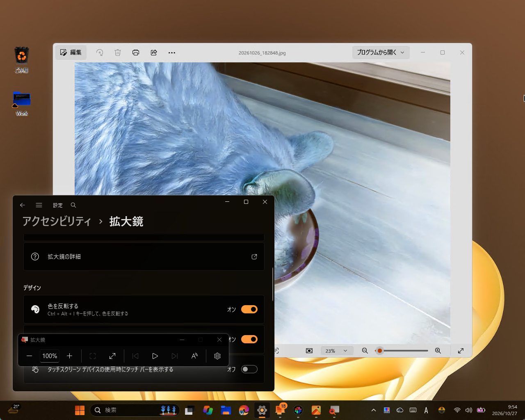Enter fullscreen in the Photos viewer

point(461,351)
